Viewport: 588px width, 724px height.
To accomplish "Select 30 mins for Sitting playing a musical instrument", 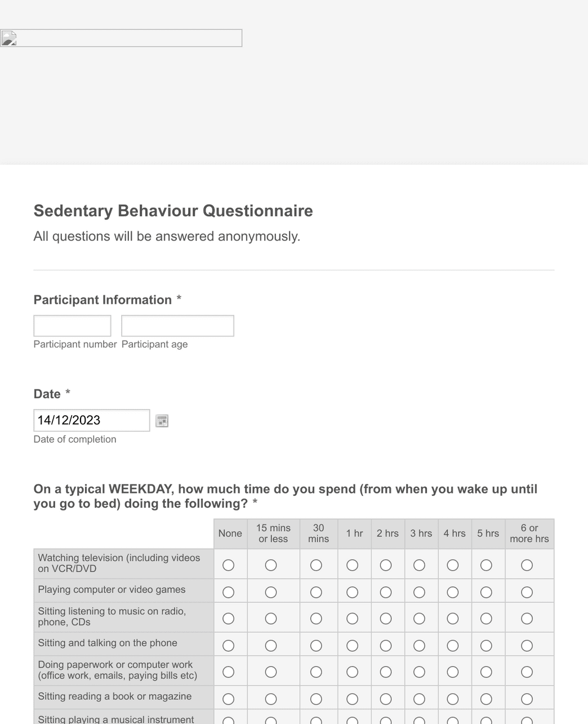I will [316, 720].
